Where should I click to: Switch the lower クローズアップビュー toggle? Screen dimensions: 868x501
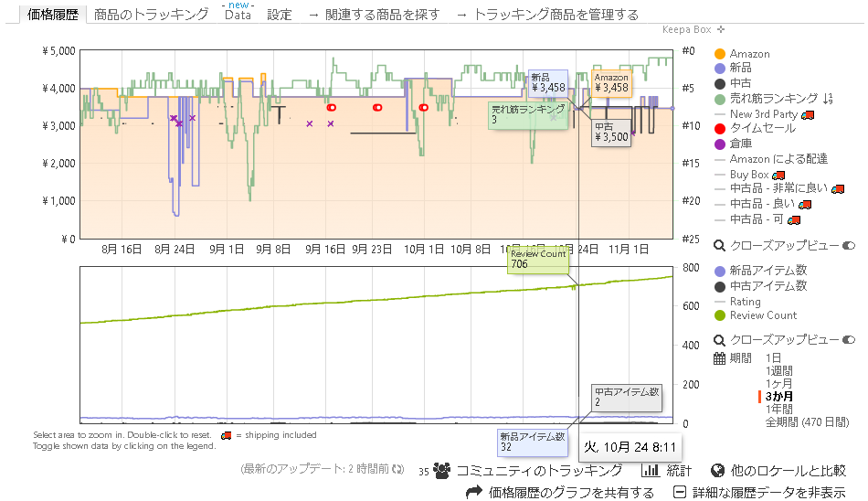coord(849,340)
